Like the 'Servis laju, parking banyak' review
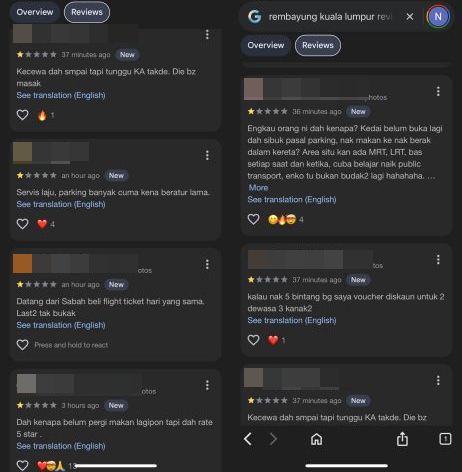Screen dimensions: 462x472 tap(22, 224)
